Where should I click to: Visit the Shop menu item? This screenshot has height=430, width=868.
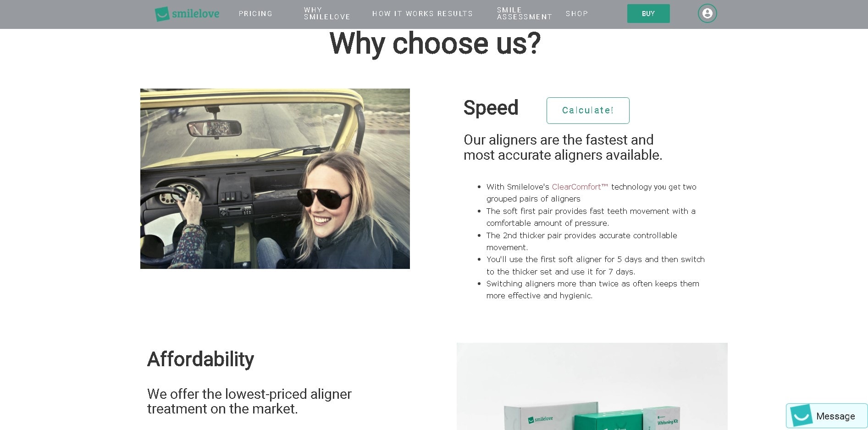click(x=577, y=14)
